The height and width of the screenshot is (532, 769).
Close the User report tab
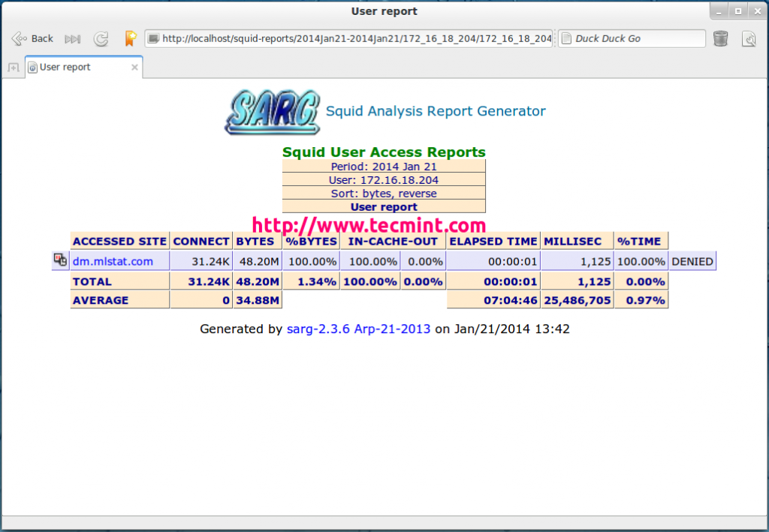(x=134, y=66)
